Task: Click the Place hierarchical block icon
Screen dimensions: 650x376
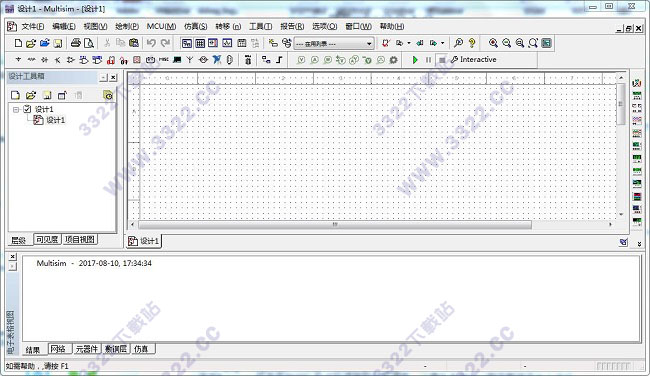Action: click(x=266, y=60)
